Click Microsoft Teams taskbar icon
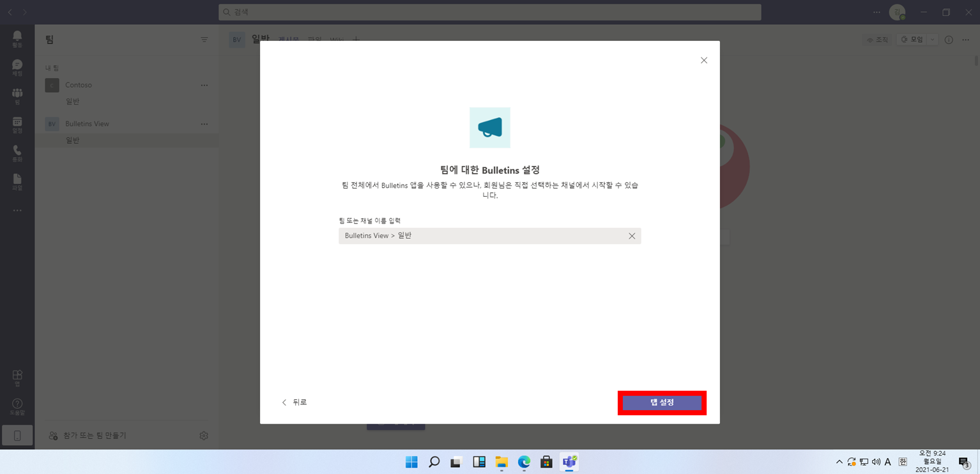This screenshot has height=474, width=980. coord(569,462)
